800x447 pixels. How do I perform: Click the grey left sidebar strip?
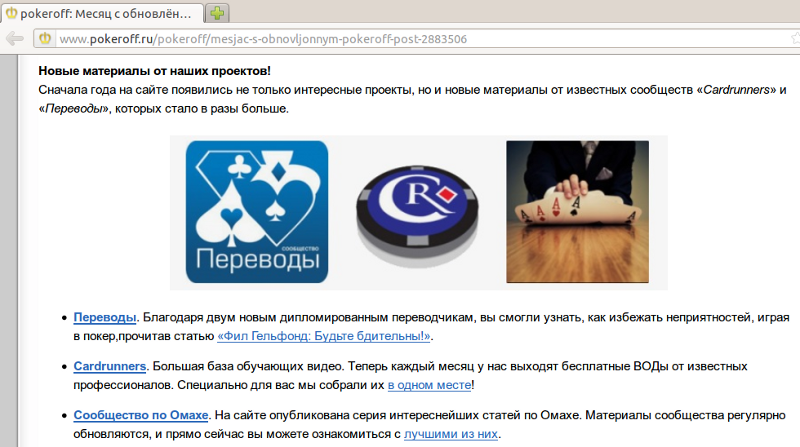coord(9,250)
